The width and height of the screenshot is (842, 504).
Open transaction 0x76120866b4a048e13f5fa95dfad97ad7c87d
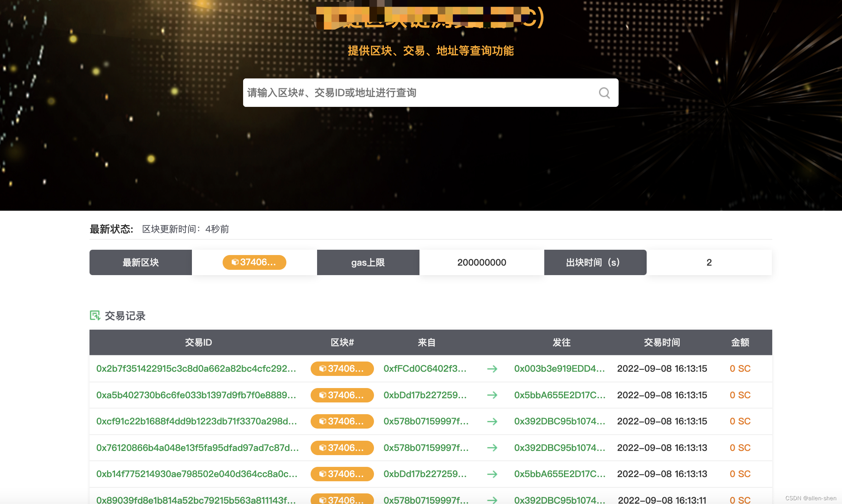(197, 448)
